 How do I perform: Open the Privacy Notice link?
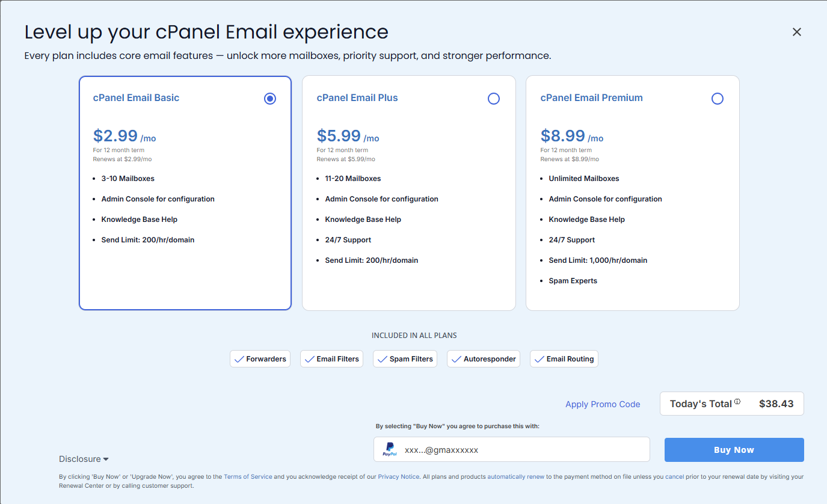point(399,476)
